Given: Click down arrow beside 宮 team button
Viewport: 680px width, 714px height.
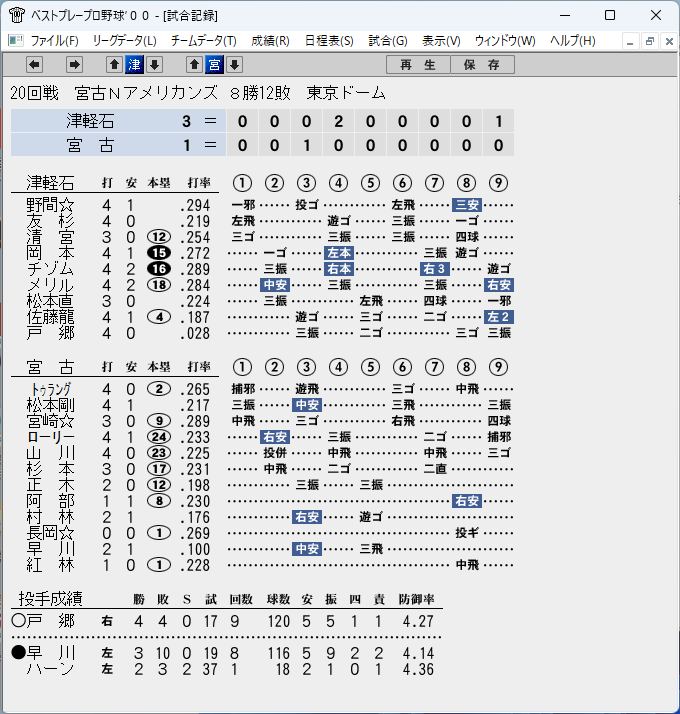Looking at the screenshot, I should [235, 65].
